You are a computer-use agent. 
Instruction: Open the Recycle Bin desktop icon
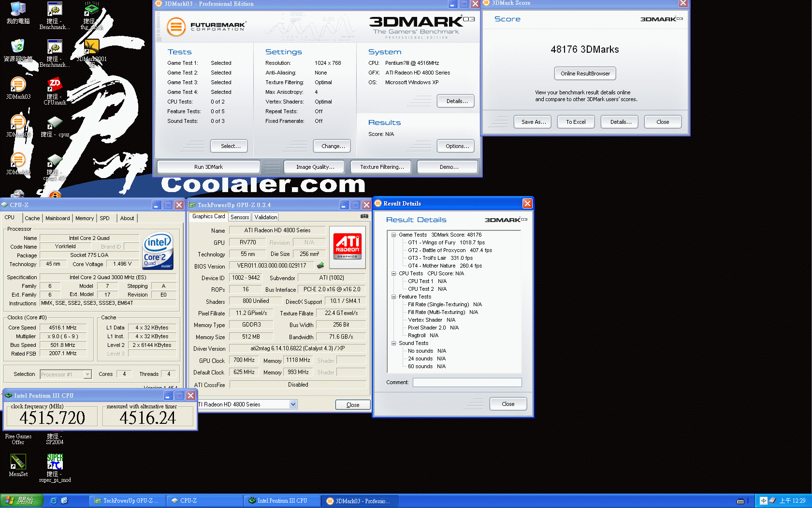click(18, 50)
